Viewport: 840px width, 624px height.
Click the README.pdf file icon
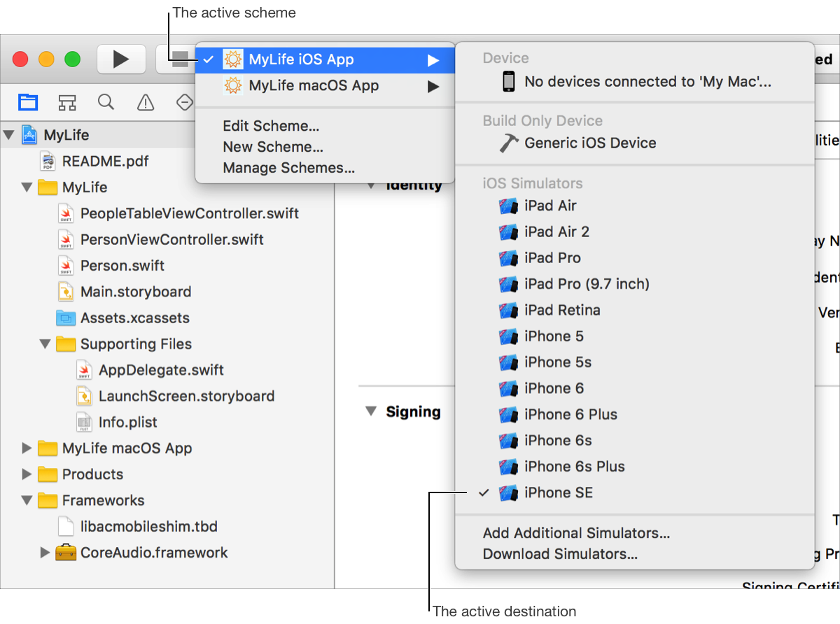tap(48, 161)
